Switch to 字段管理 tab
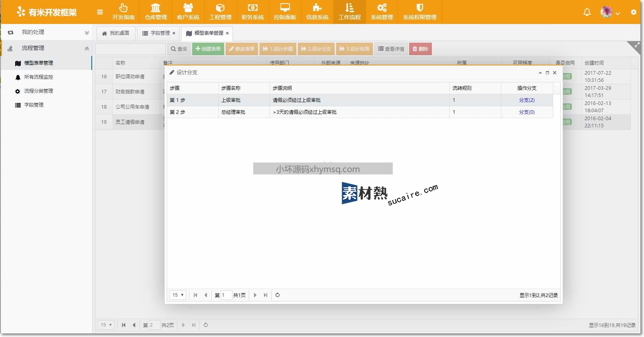Viewport: 644px width, 337px height. coord(160,33)
